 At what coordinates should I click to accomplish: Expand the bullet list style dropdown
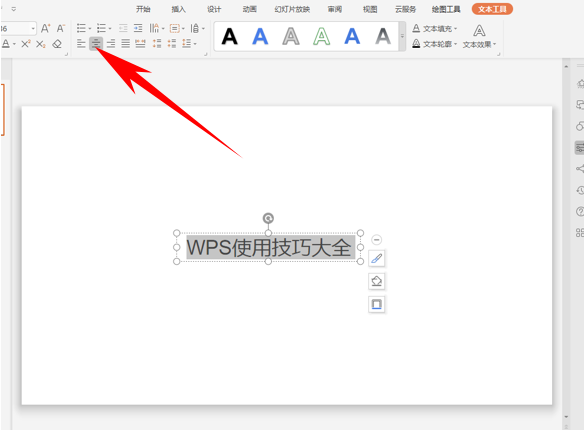(90, 28)
